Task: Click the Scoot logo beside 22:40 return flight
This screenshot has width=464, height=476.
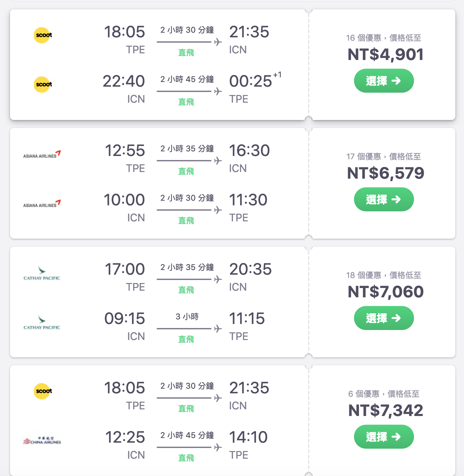Action: pyautogui.click(x=43, y=84)
